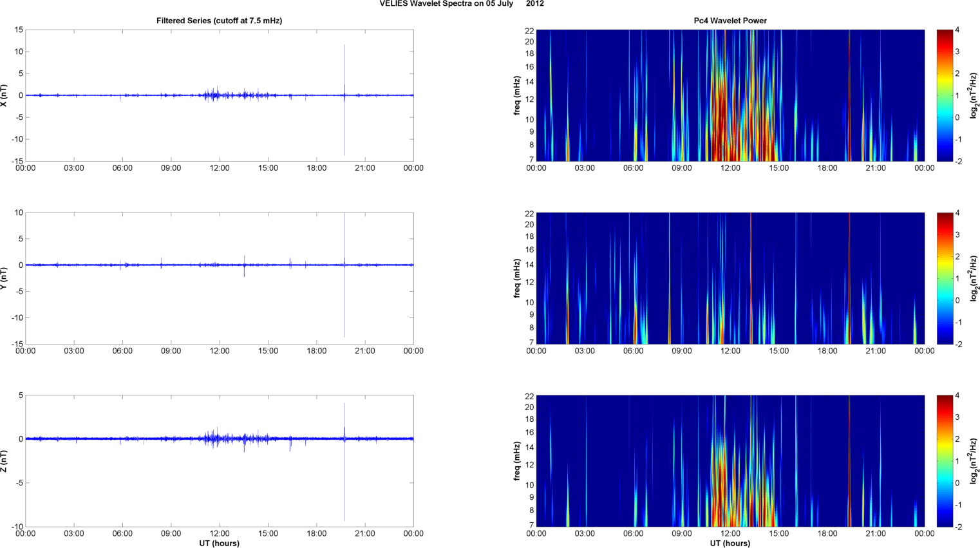Click the Y (nT) axis label
The image size is (980, 548).
coord(4,278)
